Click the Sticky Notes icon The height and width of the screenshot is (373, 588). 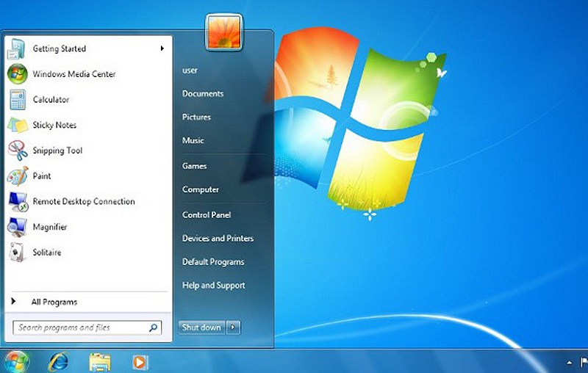[17, 126]
